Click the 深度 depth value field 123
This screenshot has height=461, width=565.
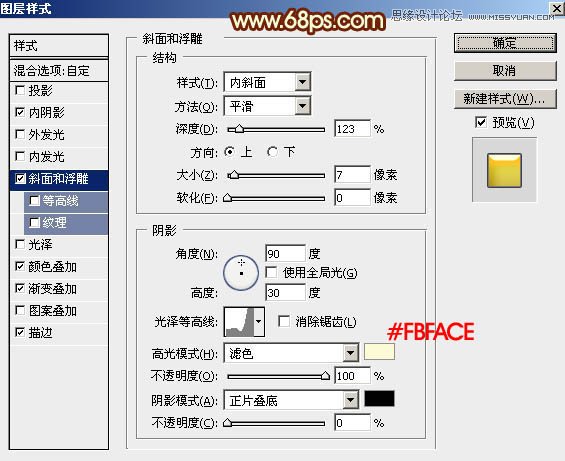click(352, 129)
